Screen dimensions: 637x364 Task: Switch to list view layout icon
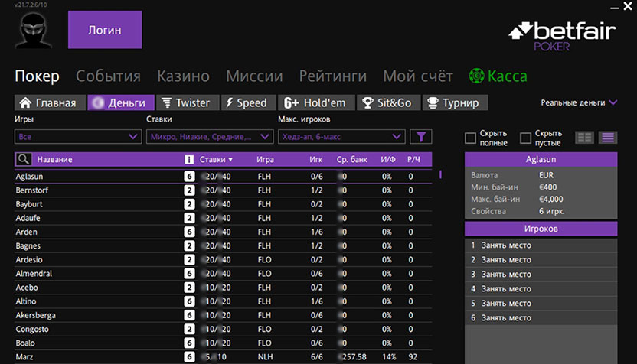(x=608, y=138)
